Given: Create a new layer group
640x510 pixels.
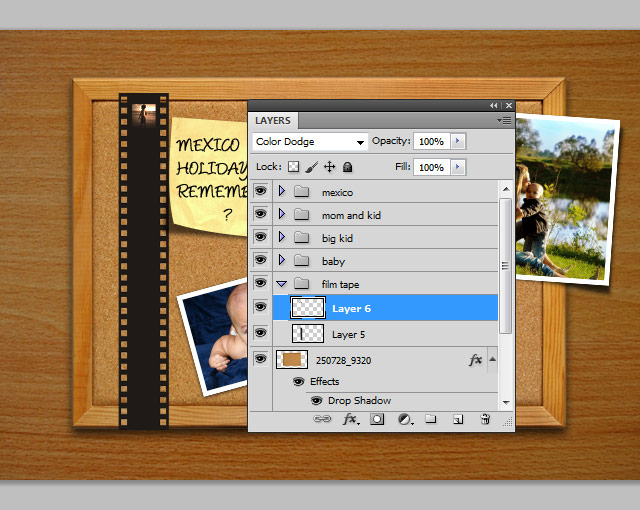Looking at the screenshot, I should pyautogui.click(x=431, y=420).
